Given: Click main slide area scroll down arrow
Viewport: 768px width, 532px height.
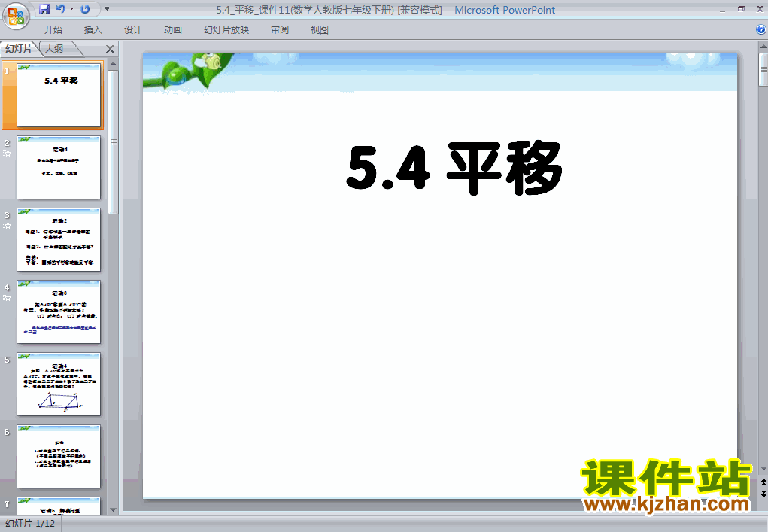Looking at the screenshot, I should (x=763, y=469).
